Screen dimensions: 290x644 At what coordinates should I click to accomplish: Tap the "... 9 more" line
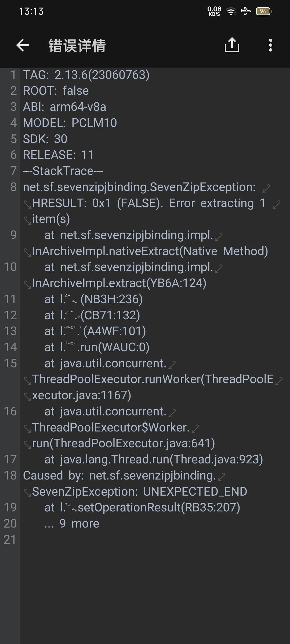coord(72,524)
